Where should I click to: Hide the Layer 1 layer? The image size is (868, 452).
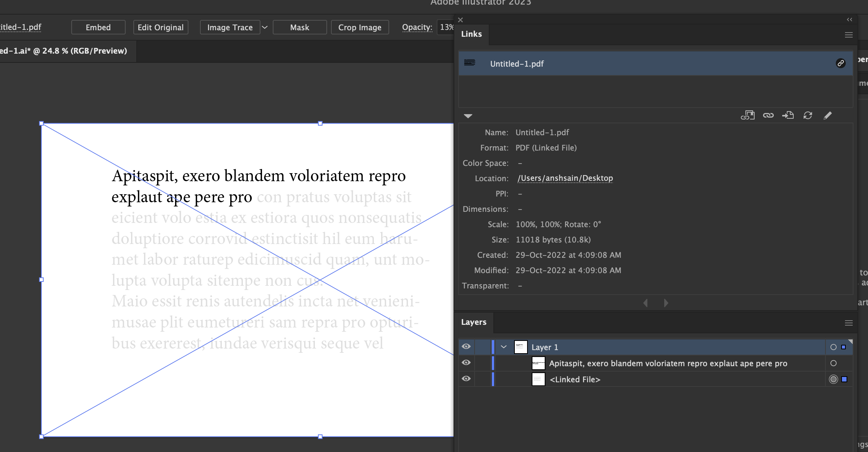coord(466,346)
